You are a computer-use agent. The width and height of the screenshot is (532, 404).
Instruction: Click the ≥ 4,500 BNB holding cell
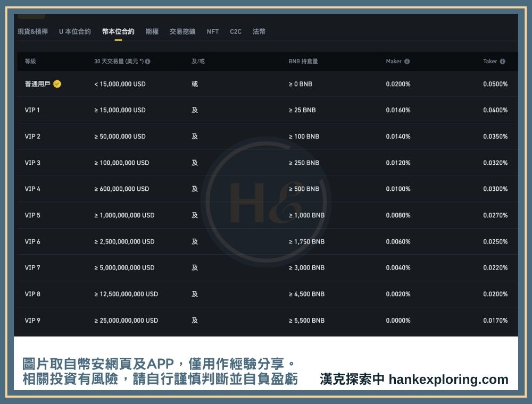coord(307,294)
